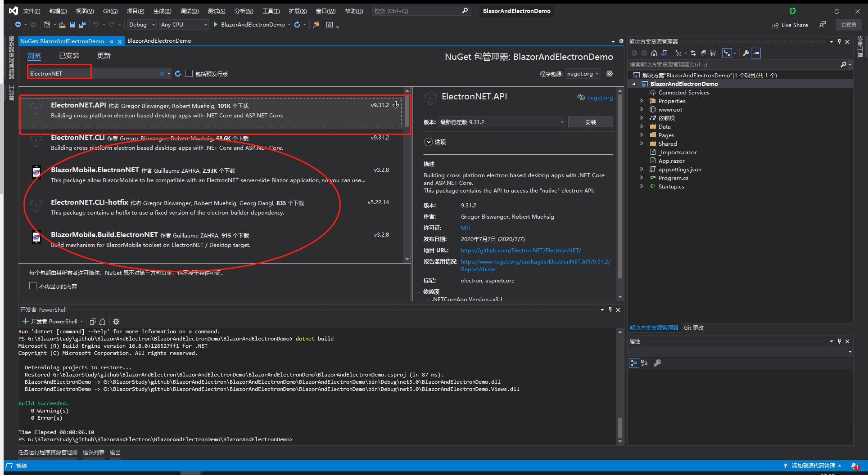Check the do-not-show-again checkbox
This screenshot has width=868, height=475.
pyautogui.click(x=33, y=286)
